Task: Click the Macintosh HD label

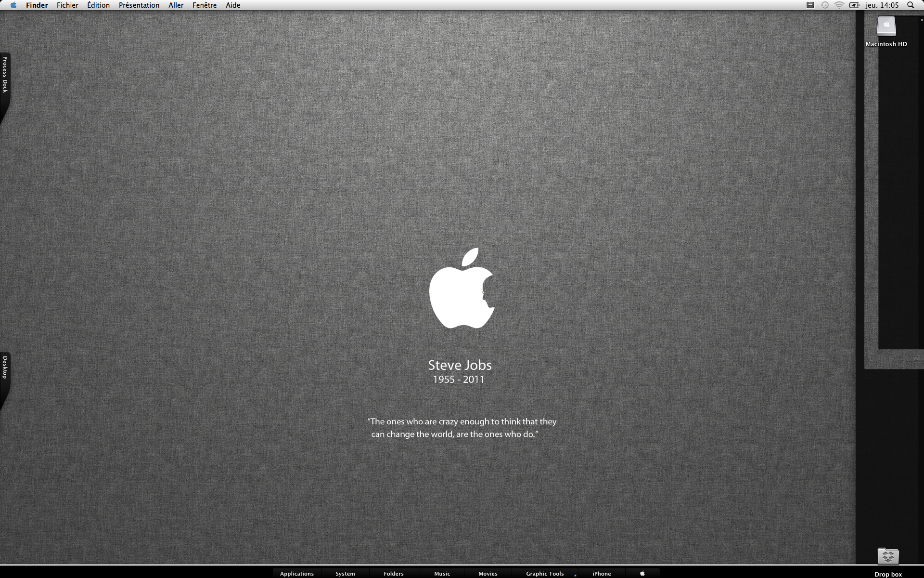Action: tap(886, 44)
